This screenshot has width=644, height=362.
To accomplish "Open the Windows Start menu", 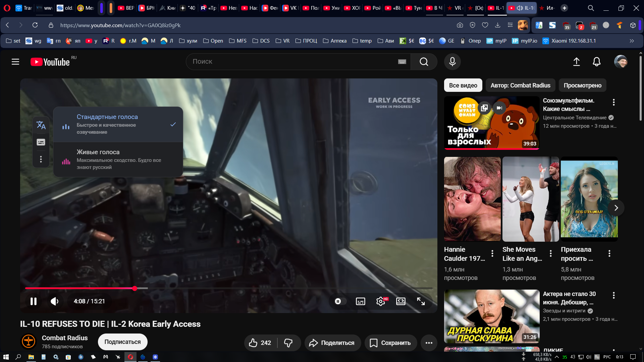I will (x=6, y=357).
